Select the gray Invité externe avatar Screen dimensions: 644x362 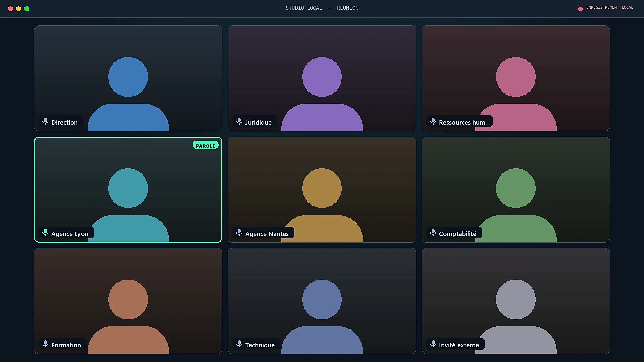516,316
